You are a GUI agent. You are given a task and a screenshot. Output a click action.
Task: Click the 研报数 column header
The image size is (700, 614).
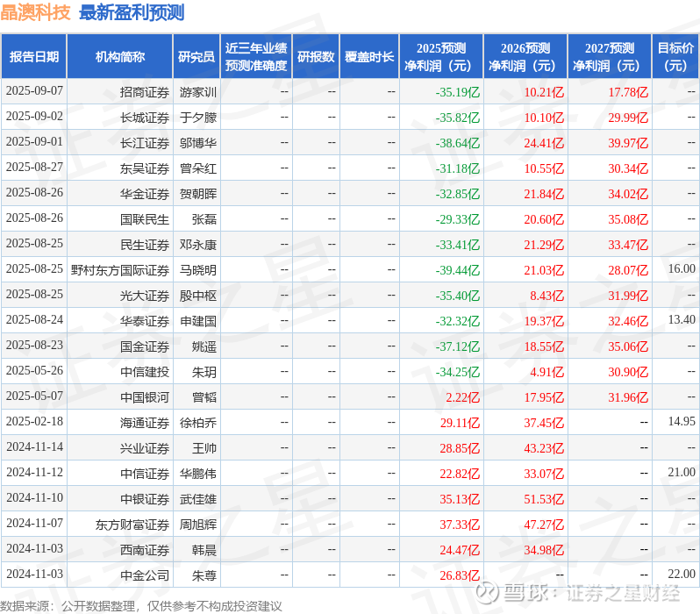[x=316, y=57]
